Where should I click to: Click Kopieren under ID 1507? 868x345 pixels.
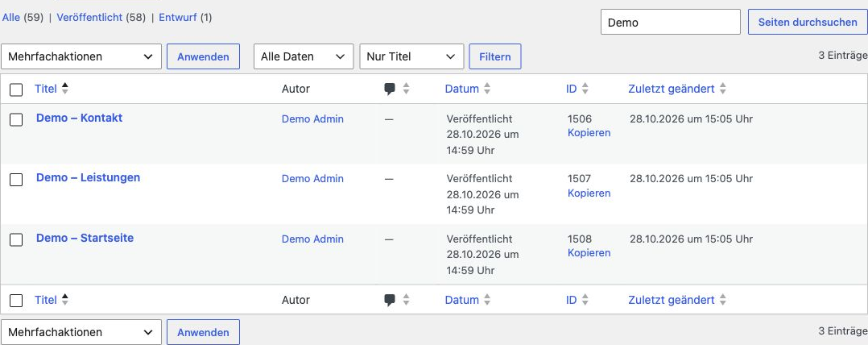pyautogui.click(x=589, y=193)
